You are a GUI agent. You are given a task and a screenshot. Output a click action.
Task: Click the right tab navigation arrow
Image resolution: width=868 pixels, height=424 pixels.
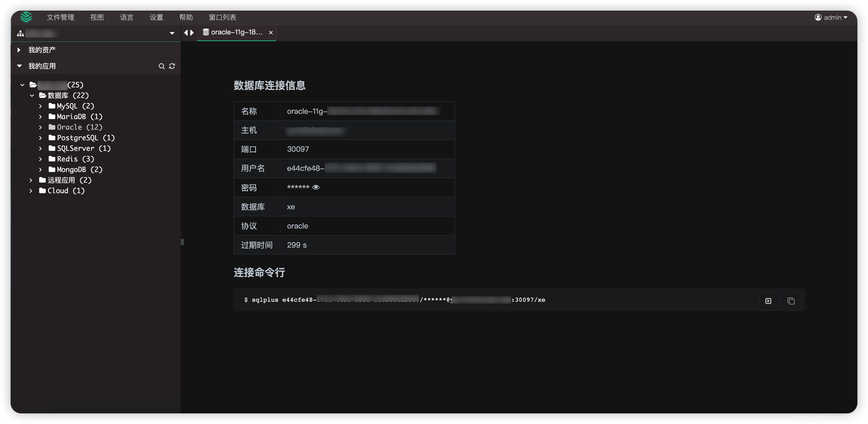192,33
